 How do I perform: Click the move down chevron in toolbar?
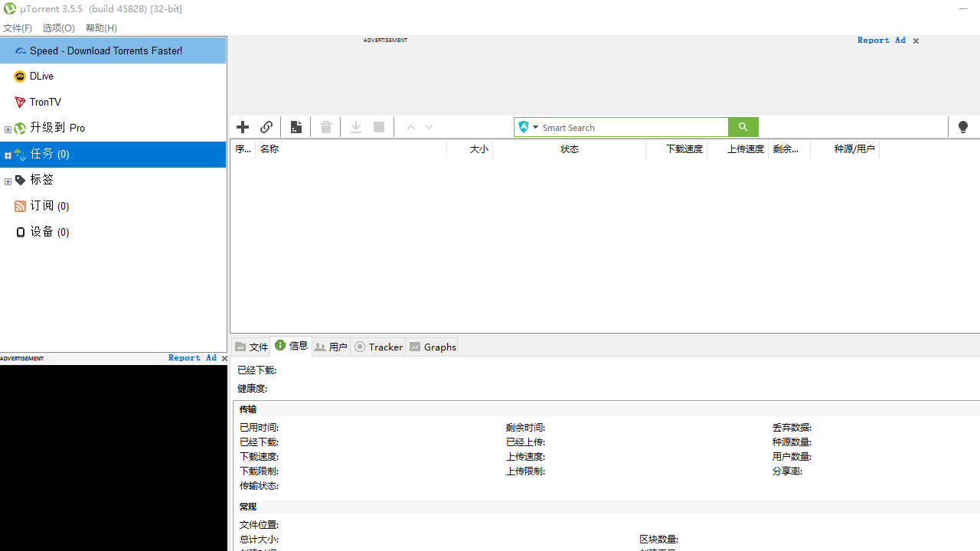[428, 127]
